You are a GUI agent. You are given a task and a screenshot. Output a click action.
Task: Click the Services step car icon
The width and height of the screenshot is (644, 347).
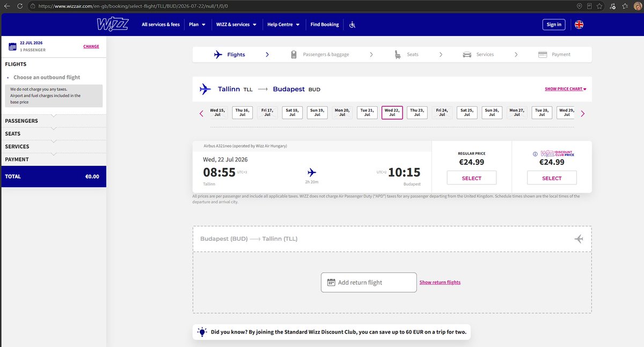(467, 54)
